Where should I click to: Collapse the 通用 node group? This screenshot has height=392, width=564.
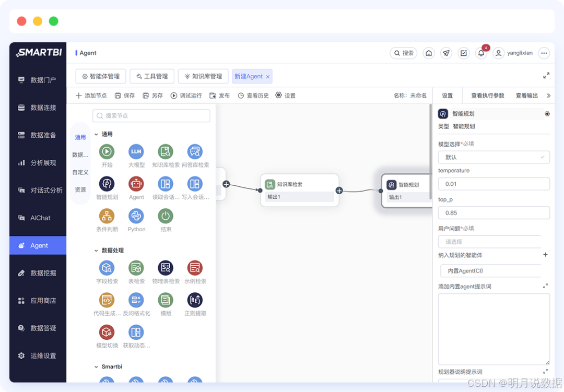[x=96, y=135]
